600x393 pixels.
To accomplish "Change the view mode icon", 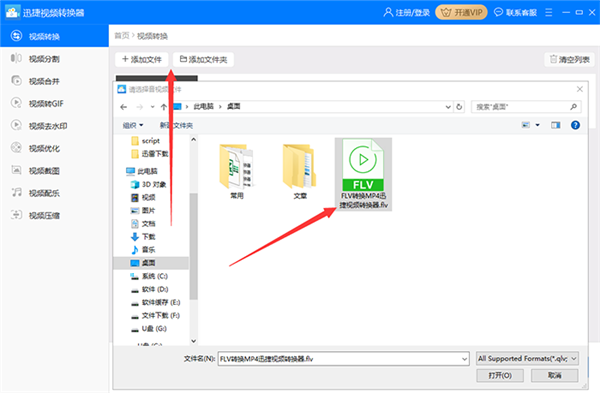I will (526, 125).
